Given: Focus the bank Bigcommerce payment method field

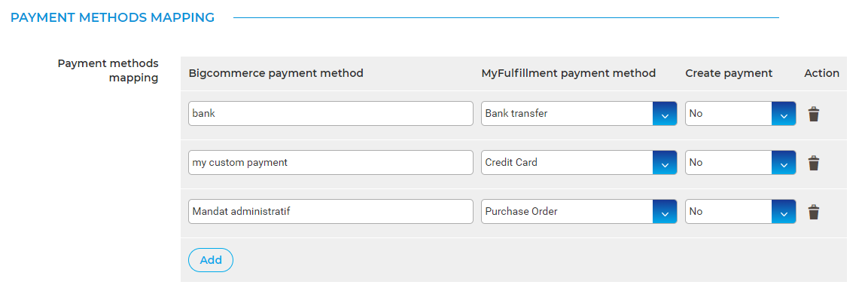Looking at the screenshot, I should (330, 114).
